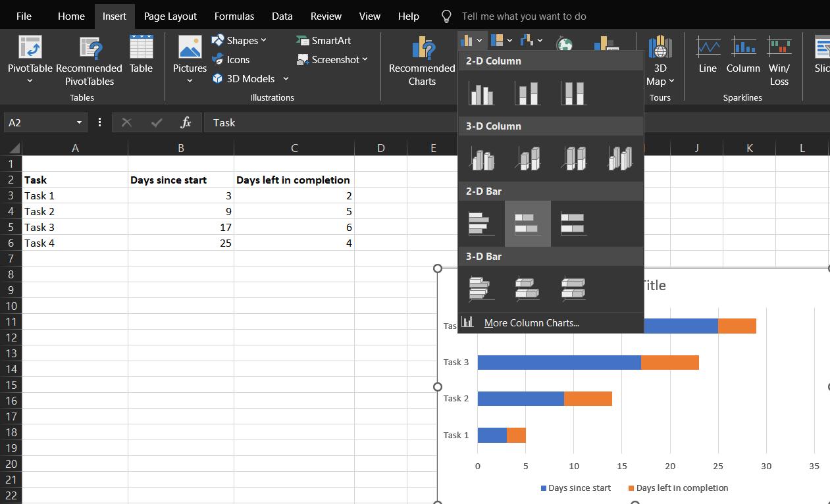Choose 3-D 100% Stacked Column chart type
Screen dimensions: 830x504
pyautogui.click(x=573, y=158)
